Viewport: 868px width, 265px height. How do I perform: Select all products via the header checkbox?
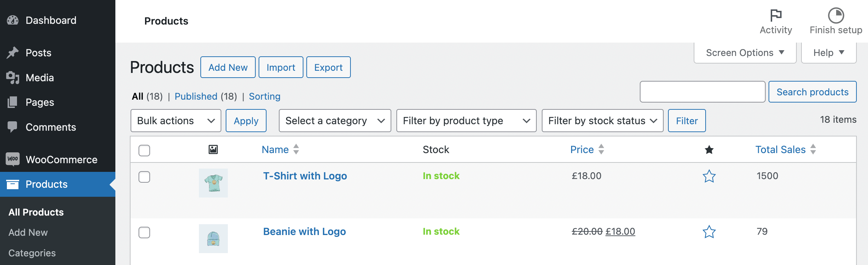coord(144,151)
